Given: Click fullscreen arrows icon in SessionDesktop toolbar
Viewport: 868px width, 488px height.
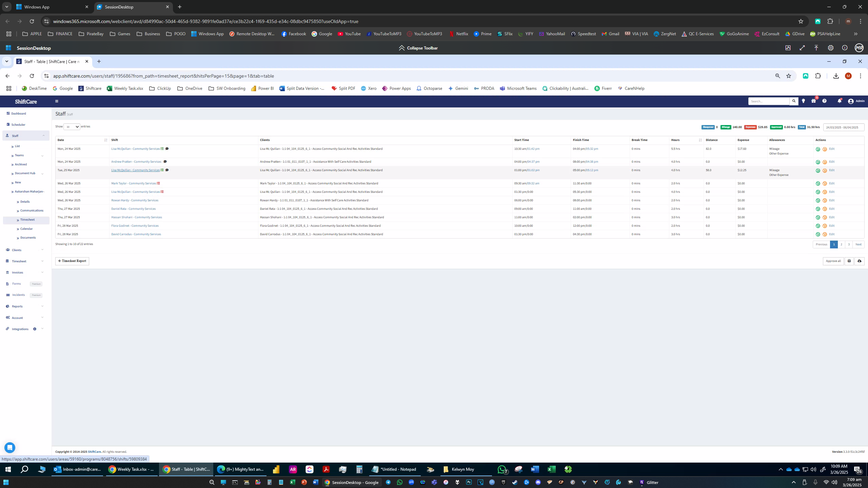Looking at the screenshot, I should [802, 48].
